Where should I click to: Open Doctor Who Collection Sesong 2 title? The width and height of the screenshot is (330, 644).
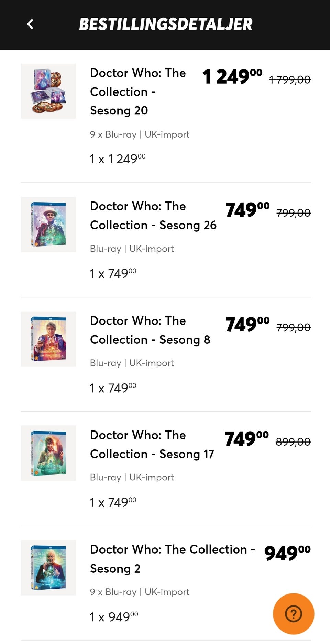click(172, 559)
